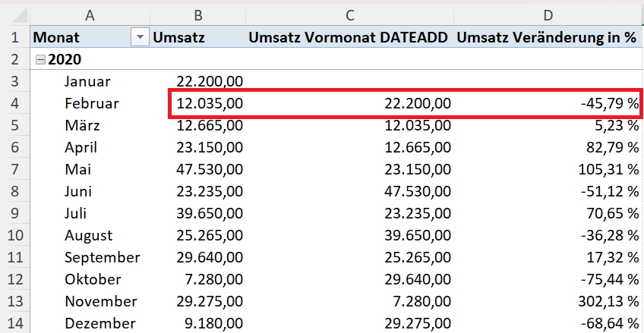Image resolution: width=644 pixels, height=333 pixels.
Task: Click Umsatz Veränderung in % header
Action: pos(547,37)
